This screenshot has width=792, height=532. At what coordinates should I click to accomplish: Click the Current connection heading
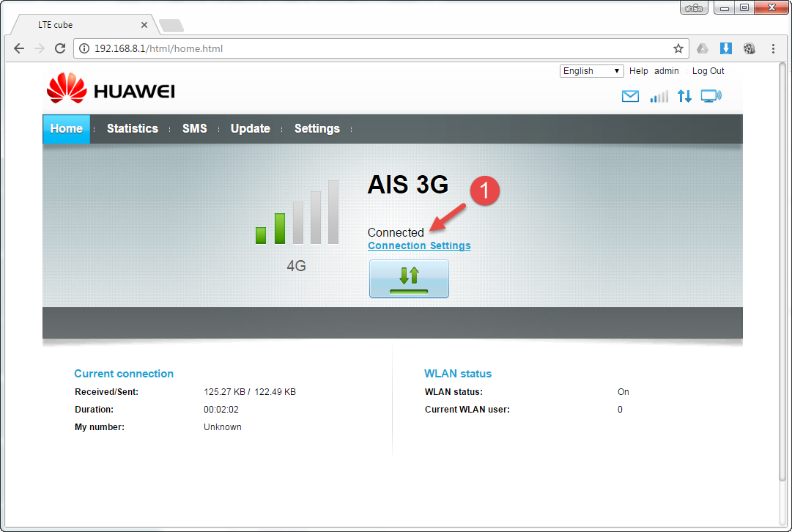124,374
